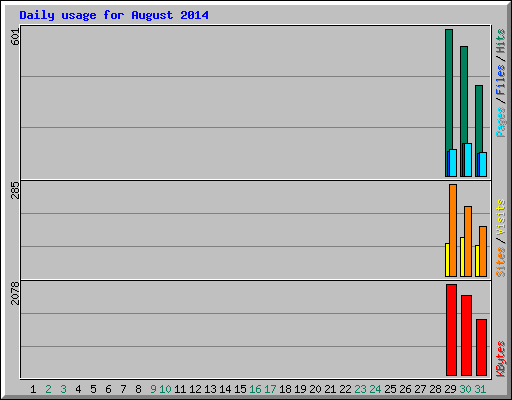Select the cyan Pages bar for day 29
This screenshot has height=400, width=512.
(x=453, y=163)
